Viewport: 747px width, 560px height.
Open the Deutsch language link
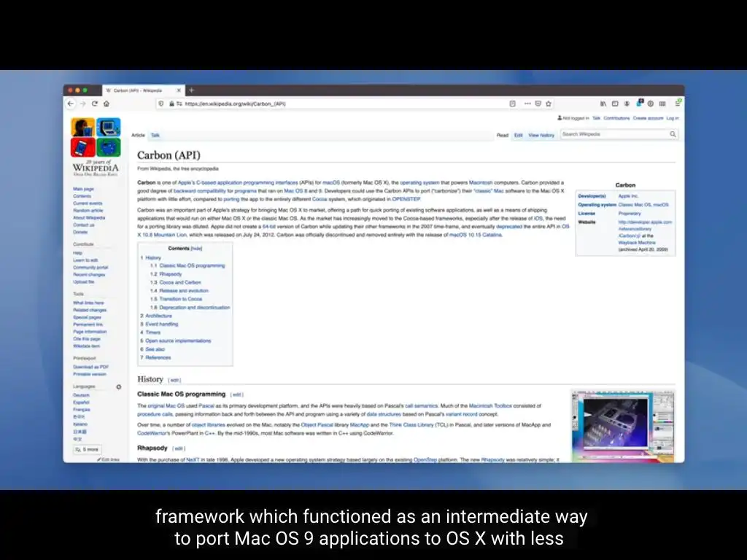[x=81, y=395]
